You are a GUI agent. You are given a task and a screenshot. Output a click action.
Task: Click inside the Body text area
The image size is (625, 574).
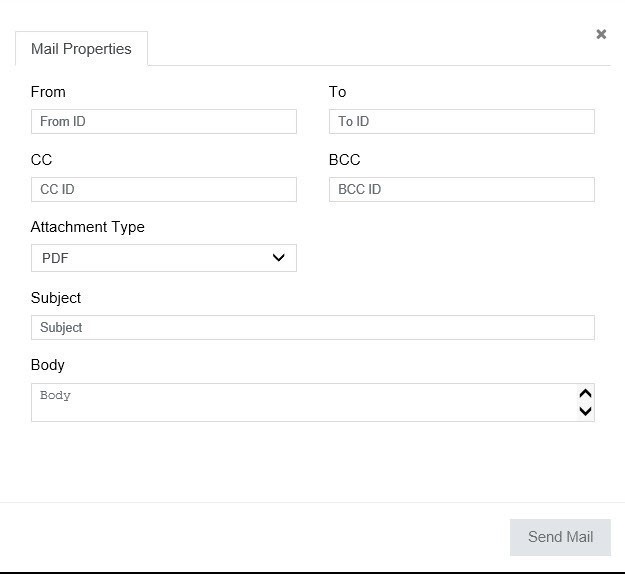pyautogui.click(x=300, y=402)
